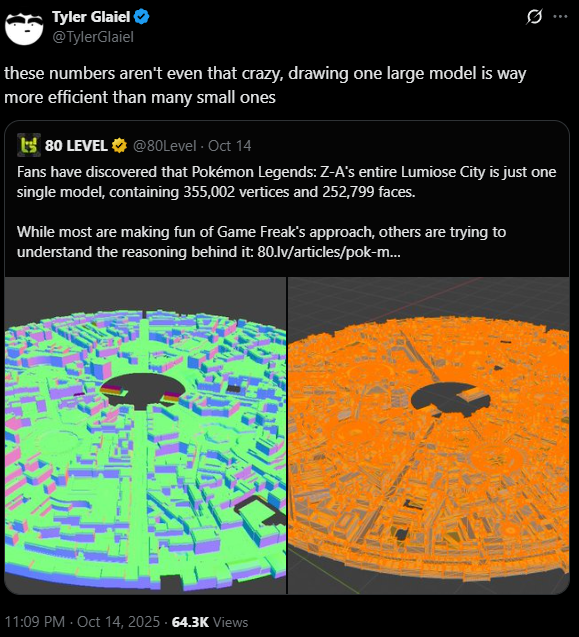View the orange wireframe city image
Viewport: 579px width, 637px height.
tap(429, 436)
